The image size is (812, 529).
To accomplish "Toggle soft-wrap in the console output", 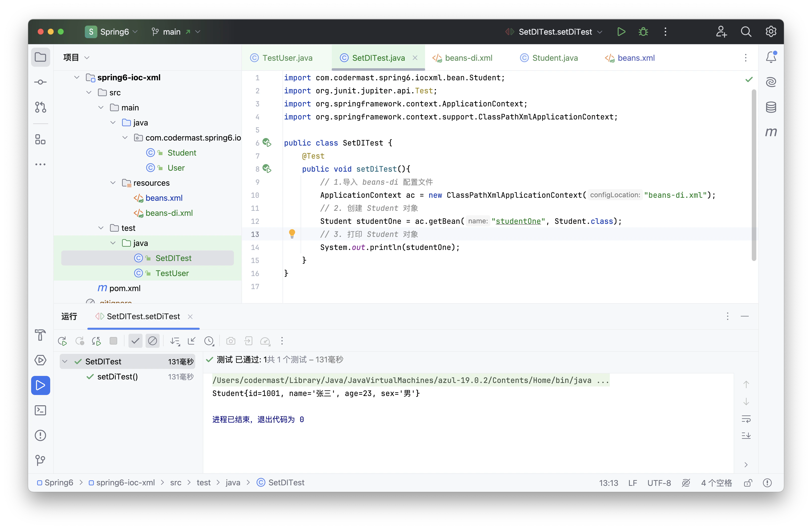I will tap(746, 419).
